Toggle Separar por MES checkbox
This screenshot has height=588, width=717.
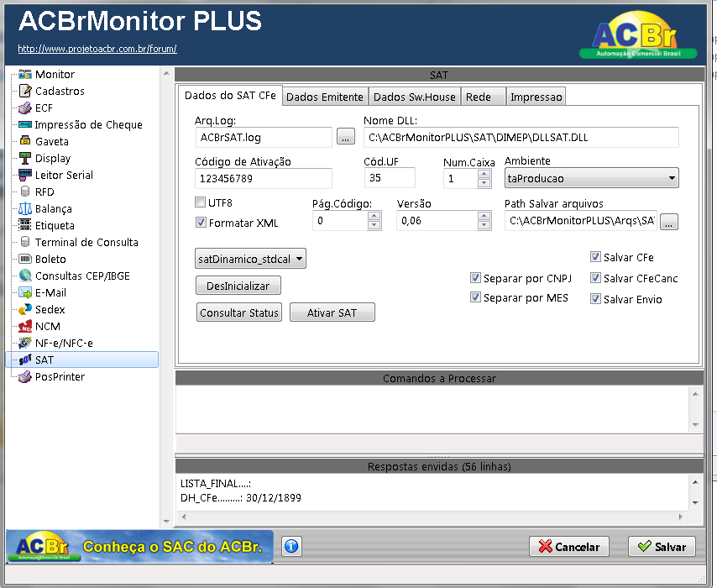(475, 297)
